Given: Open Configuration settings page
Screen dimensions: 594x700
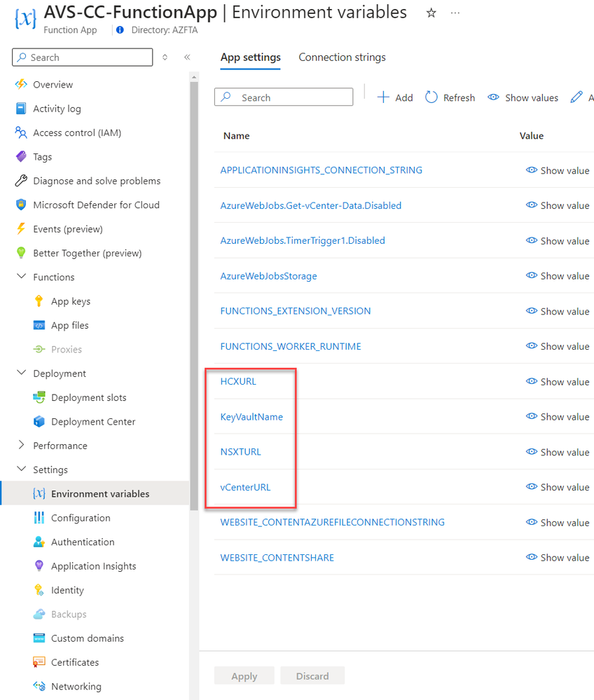Looking at the screenshot, I should coord(81,518).
